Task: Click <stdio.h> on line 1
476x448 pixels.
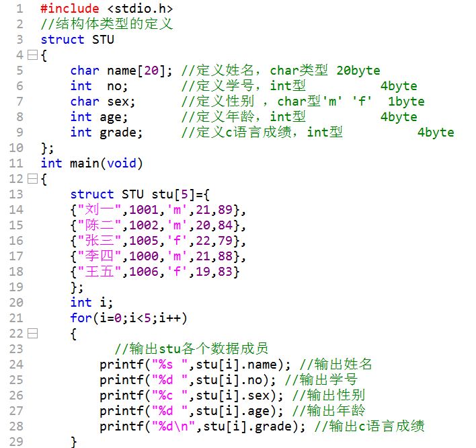Action: coord(141,9)
